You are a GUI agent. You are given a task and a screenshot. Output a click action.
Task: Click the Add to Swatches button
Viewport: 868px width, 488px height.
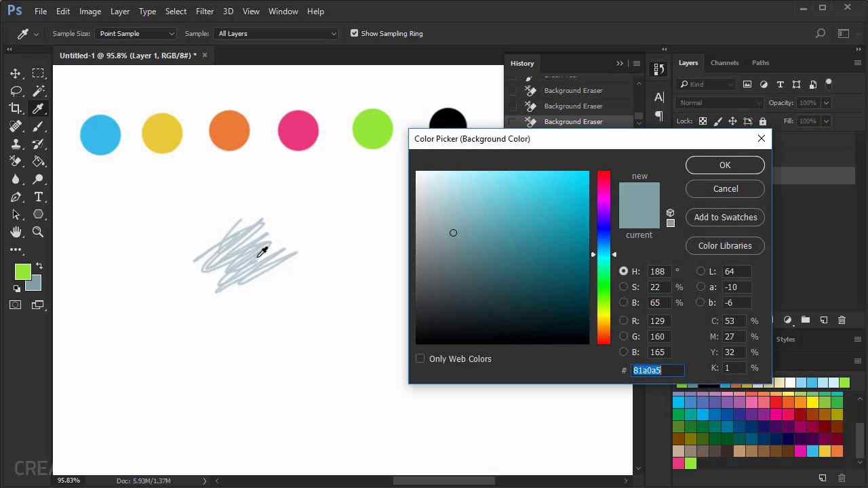725,218
